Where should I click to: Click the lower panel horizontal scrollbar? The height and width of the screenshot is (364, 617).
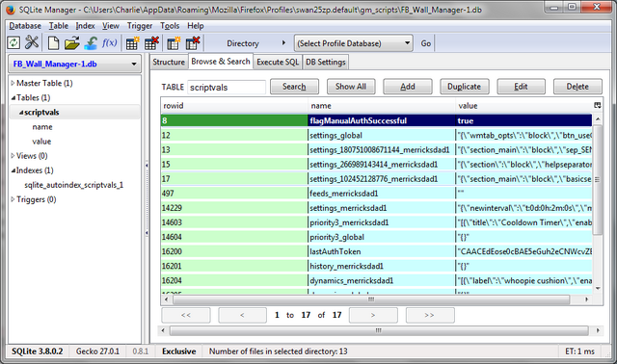pos(379,330)
